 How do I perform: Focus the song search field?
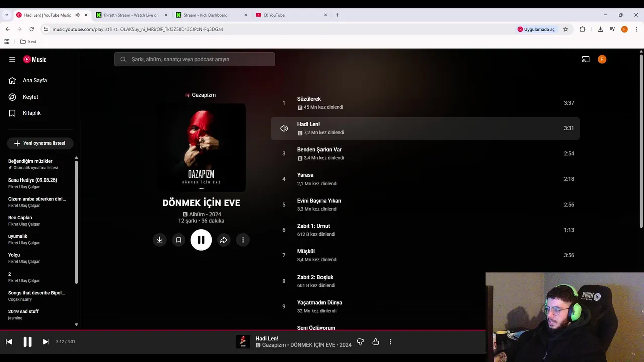(195, 59)
